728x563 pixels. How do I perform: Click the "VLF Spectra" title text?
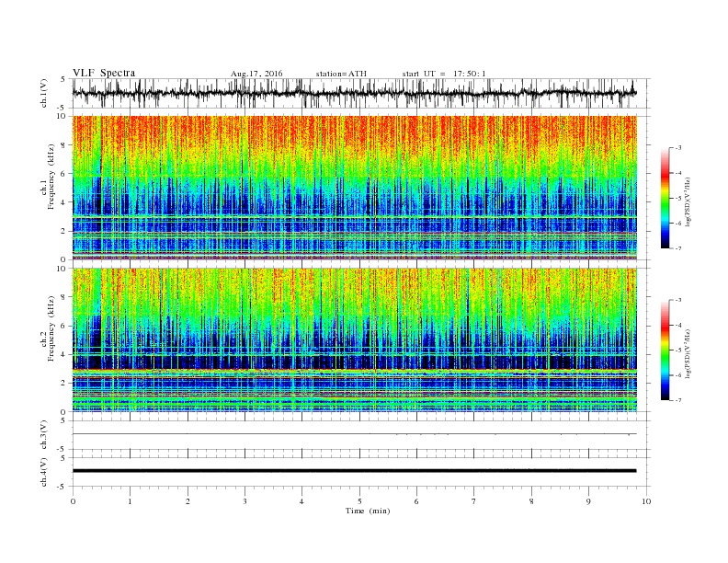click(x=104, y=73)
